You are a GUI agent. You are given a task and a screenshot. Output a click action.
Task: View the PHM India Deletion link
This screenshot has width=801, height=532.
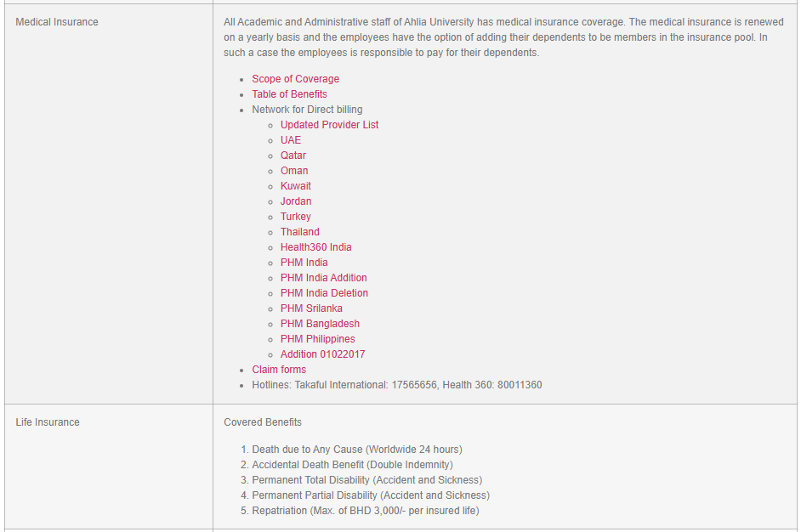click(324, 292)
